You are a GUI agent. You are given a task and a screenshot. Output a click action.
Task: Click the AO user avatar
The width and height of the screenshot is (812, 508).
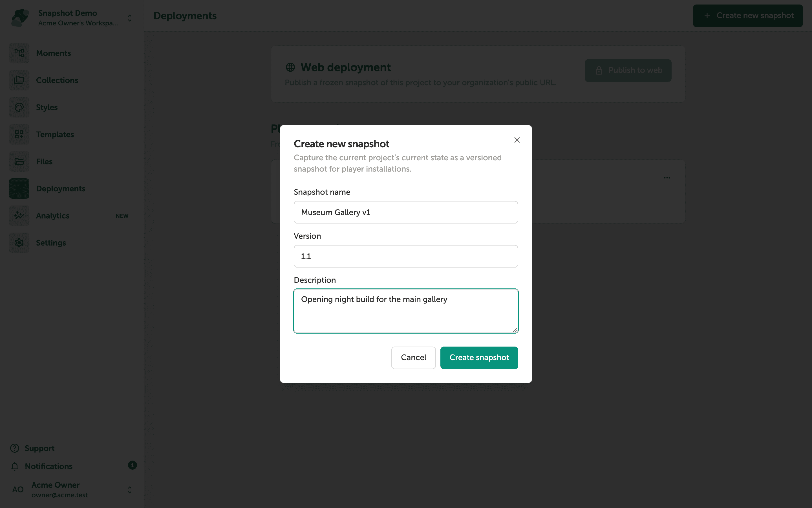pyautogui.click(x=18, y=490)
